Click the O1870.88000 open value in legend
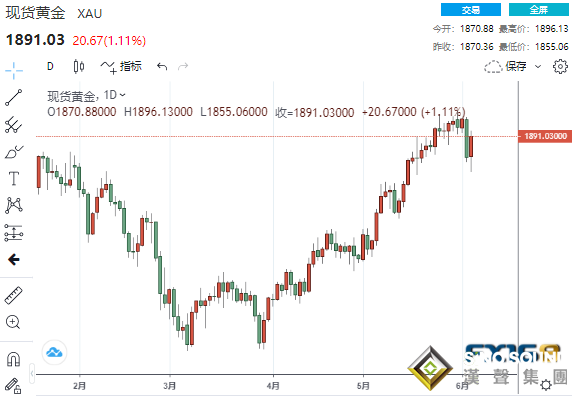Image resolution: width=572 pixels, height=396 pixels. click(82, 112)
